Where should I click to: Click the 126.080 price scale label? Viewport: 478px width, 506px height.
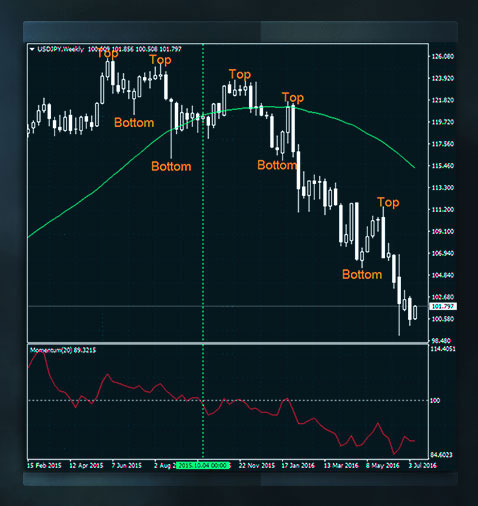443,56
